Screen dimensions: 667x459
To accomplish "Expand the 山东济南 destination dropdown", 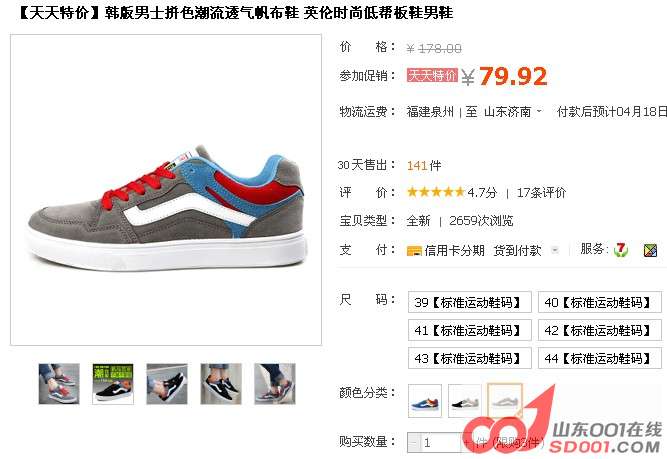I will click(x=539, y=111).
